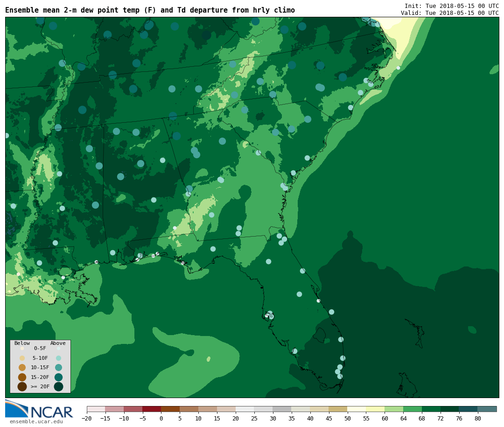Click the '>= 20F' legend label
The height and width of the screenshot is (427, 504).
click(40, 386)
